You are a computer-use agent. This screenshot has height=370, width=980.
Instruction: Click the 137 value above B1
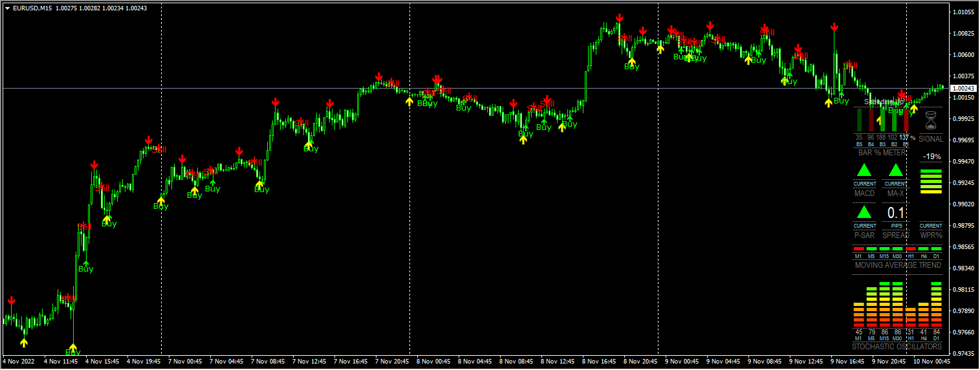click(904, 137)
